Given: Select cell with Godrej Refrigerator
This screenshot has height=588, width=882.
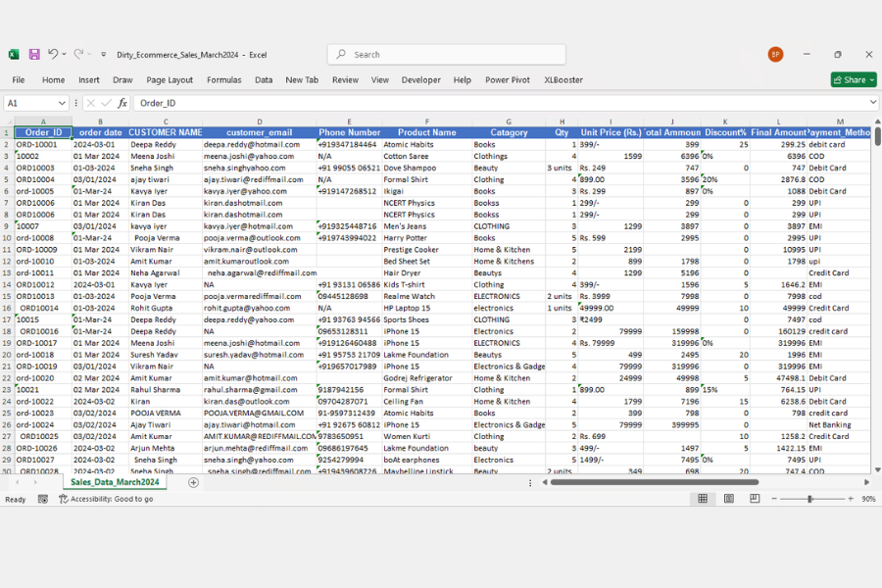Looking at the screenshot, I should (427, 378).
